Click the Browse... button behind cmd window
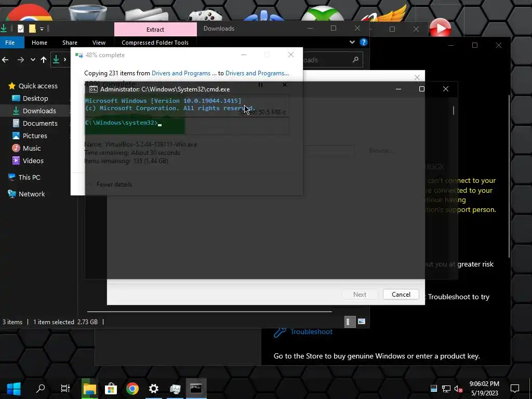The image size is (532, 399). tap(380, 150)
